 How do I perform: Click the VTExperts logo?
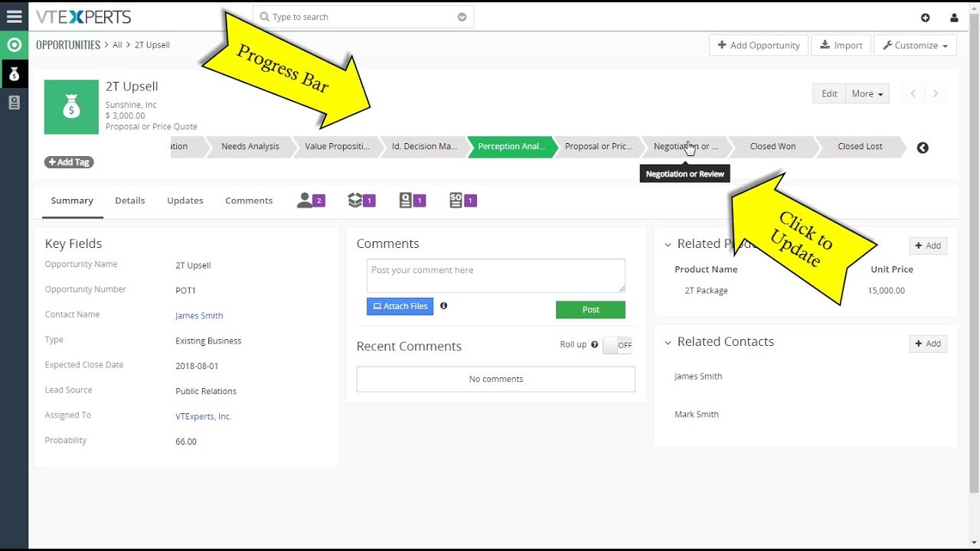coord(83,17)
